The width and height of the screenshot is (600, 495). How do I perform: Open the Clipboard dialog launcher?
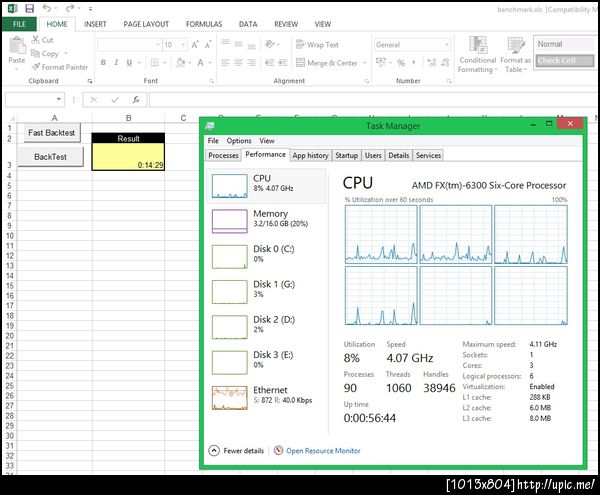(x=90, y=81)
